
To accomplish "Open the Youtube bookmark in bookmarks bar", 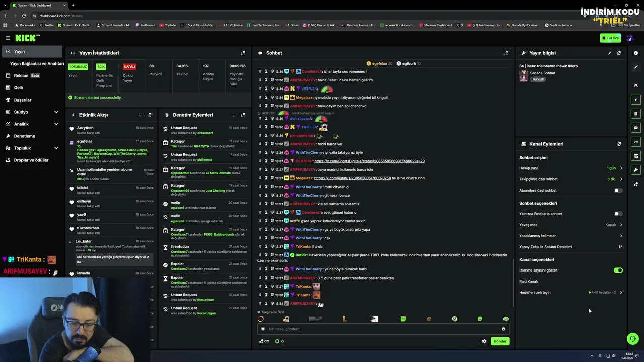I will pyautogui.click(x=168, y=25).
